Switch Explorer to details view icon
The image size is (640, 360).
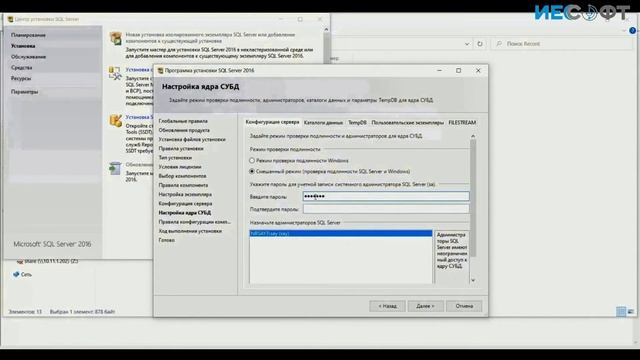621,312
